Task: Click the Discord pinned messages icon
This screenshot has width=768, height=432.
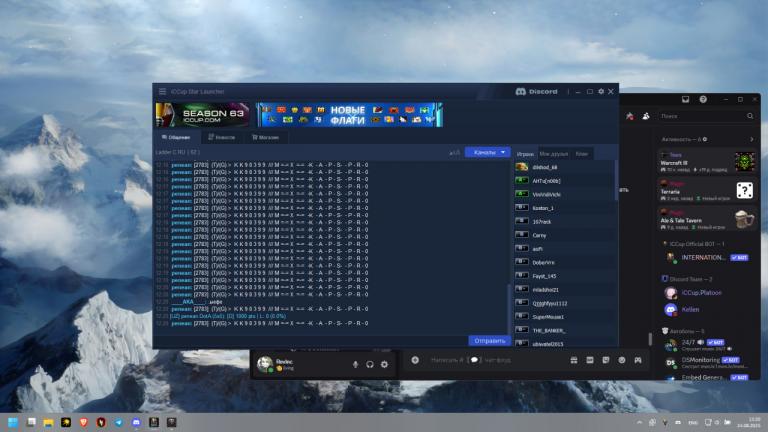Action: coord(629,116)
